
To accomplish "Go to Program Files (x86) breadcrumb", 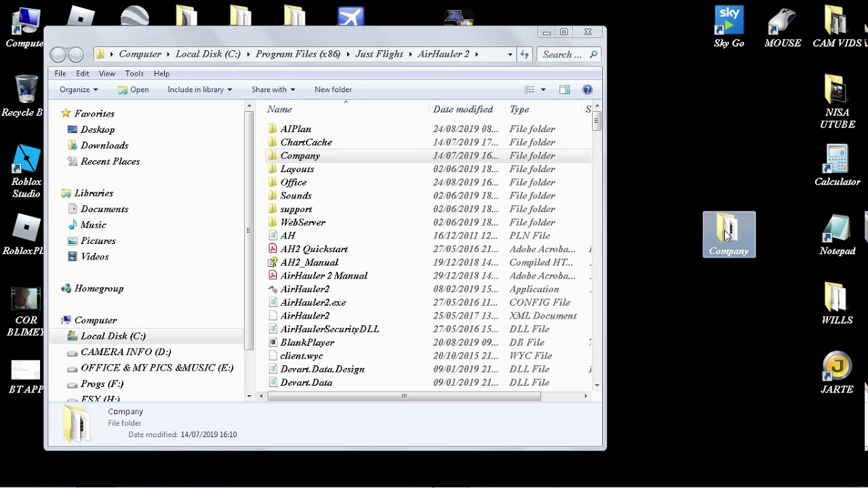I will [x=298, y=54].
